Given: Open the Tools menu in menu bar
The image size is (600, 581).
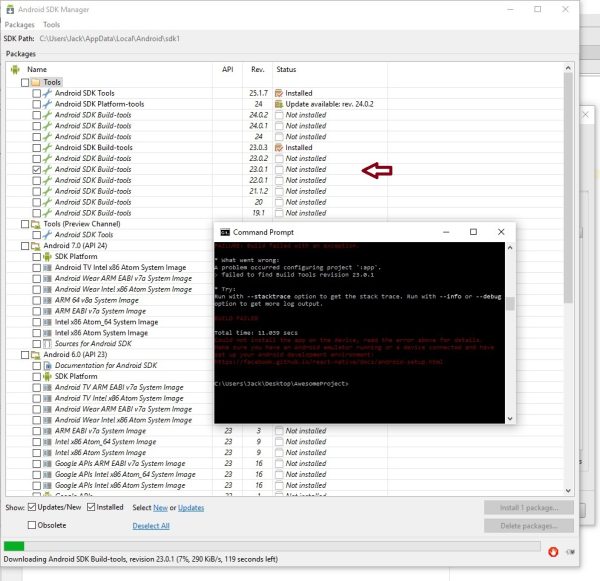Looking at the screenshot, I should pos(52,24).
